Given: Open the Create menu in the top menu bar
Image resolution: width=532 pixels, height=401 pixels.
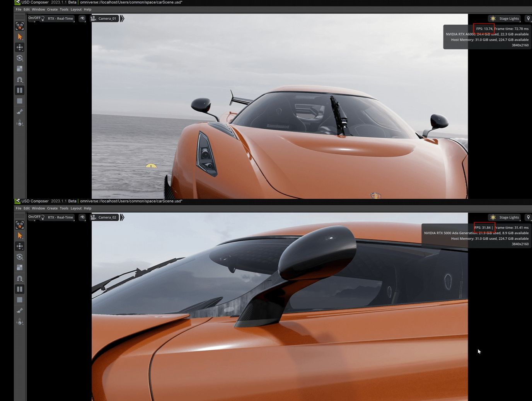Looking at the screenshot, I should [x=52, y=9].
